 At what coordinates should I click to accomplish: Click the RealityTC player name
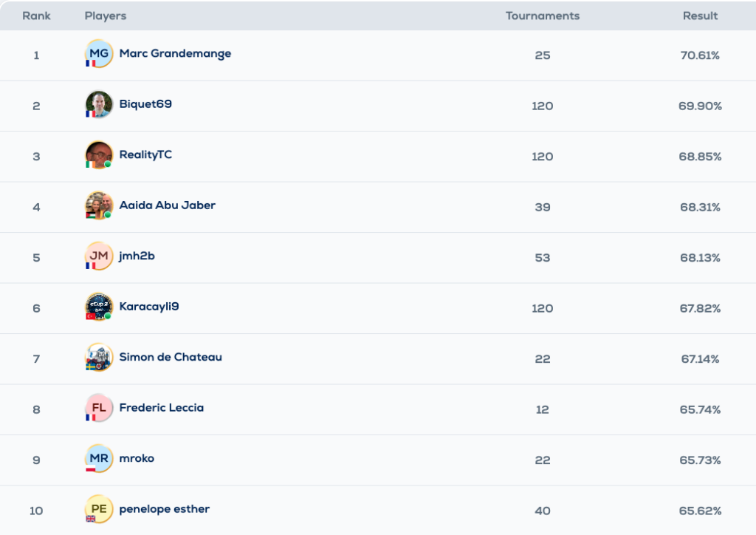coord(145,154)
